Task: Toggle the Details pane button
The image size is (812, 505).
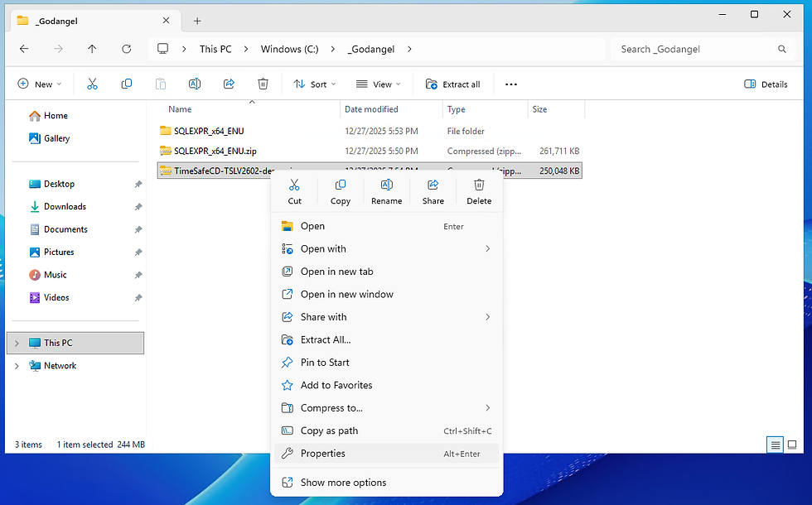Action: click(x=766, y=84)
